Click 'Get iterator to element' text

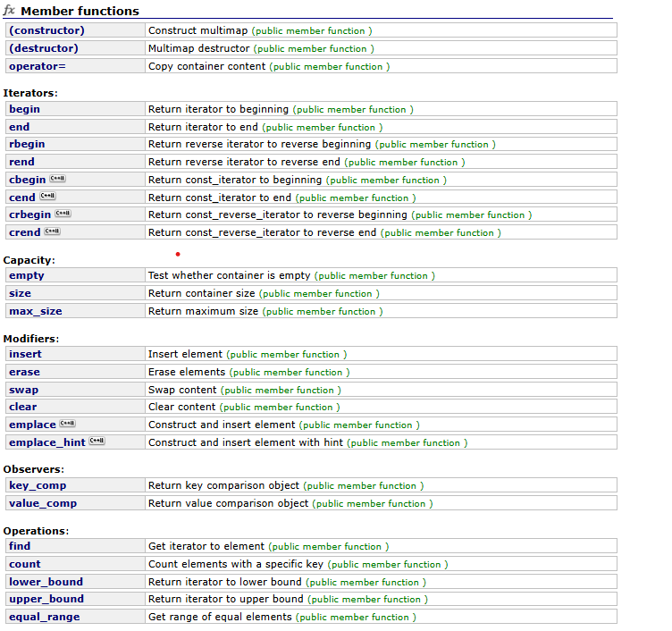[206, 546]
